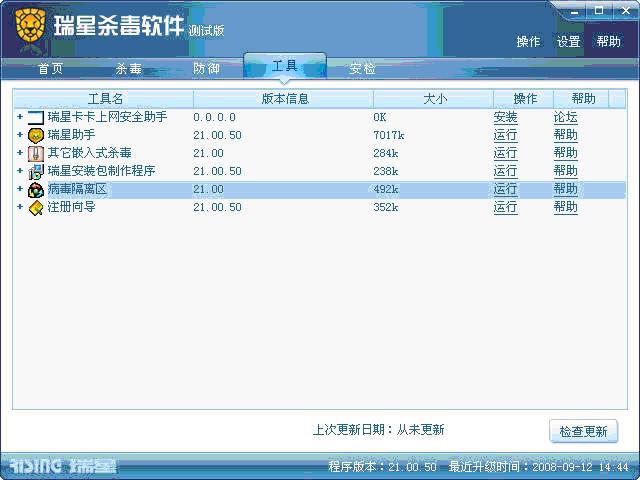Click the 上次更新日期：从未更新 text

(378, 430)
